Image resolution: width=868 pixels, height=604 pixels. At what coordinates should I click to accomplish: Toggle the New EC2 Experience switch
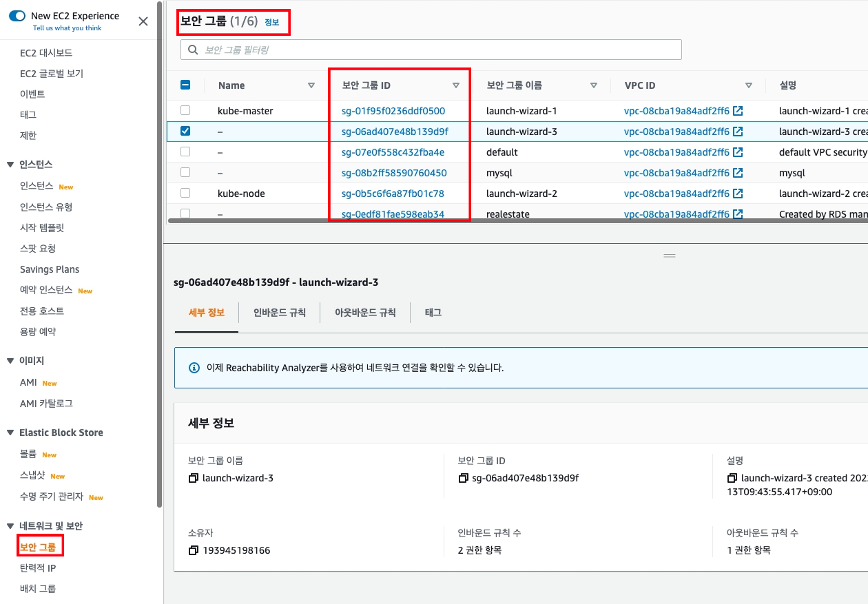click(17, 16)
